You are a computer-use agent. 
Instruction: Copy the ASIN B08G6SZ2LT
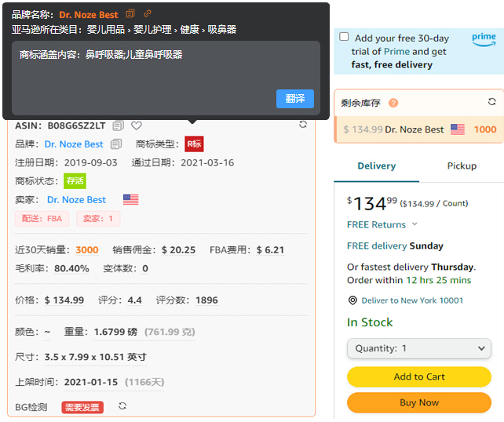pyautogui.click(x=118, y=126)
